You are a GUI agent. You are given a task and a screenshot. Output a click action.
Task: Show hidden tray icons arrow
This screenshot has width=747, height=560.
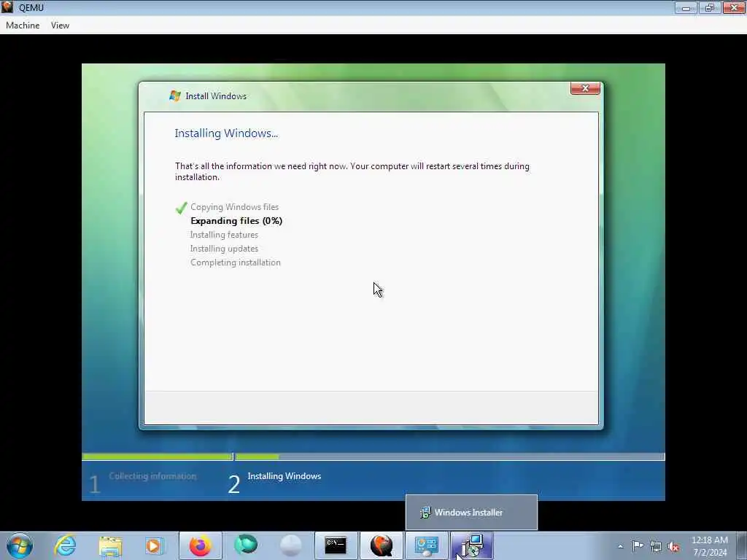click(620, 546)
